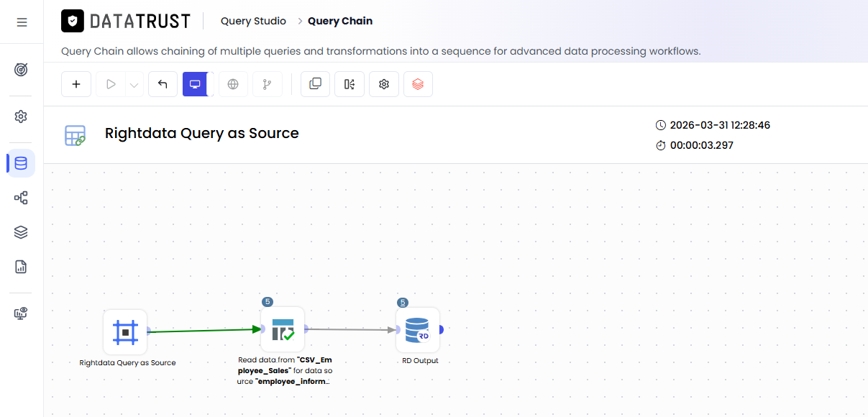
Task: Click the copy duplicate toolbar icon
Action: 315,84
